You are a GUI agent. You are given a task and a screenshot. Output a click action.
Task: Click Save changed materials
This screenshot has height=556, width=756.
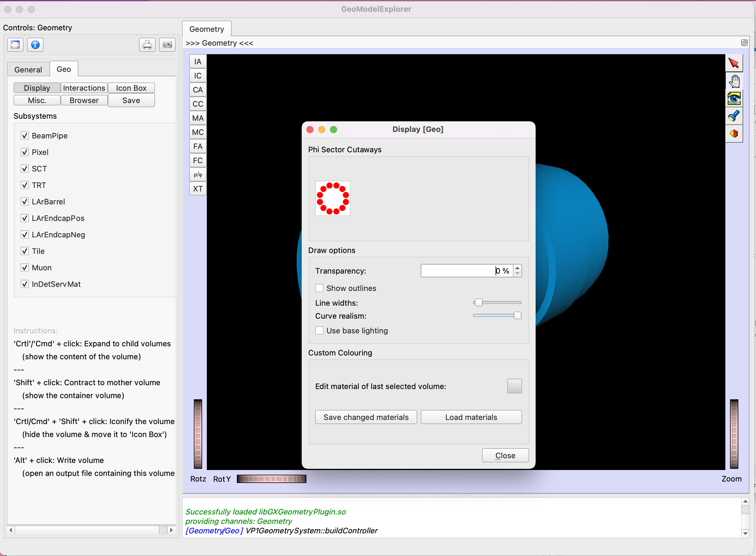[x=366, y=417]
